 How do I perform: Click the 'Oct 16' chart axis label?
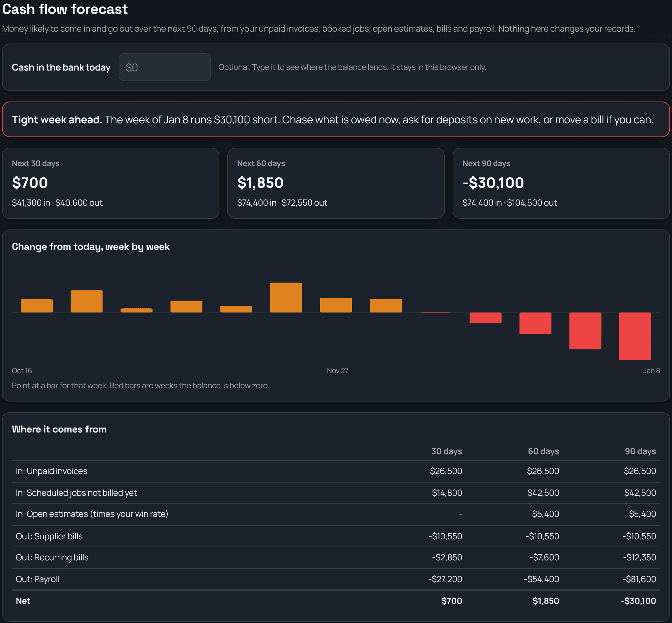(x=22, y=371)
